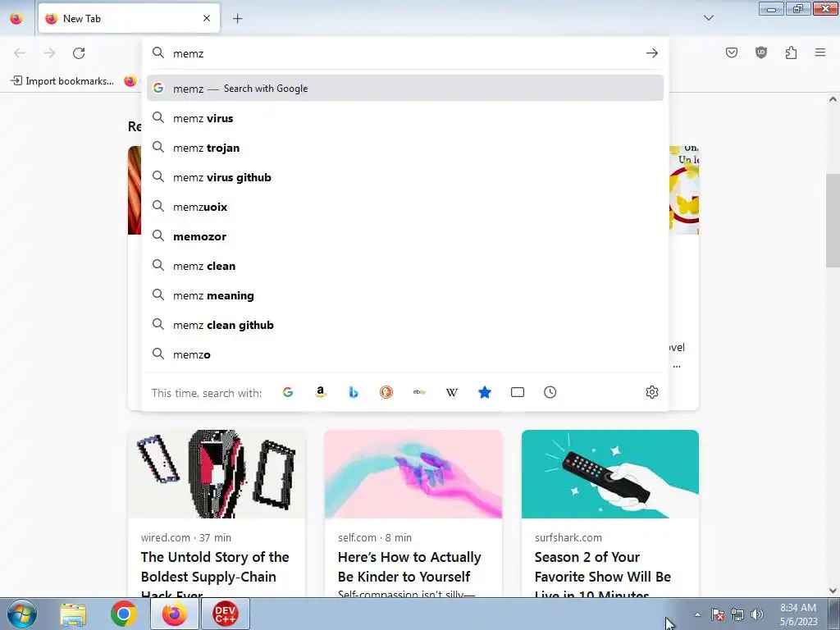
Task: Launch Google Chrome from taskbar
Action: [x=124, y=614]
